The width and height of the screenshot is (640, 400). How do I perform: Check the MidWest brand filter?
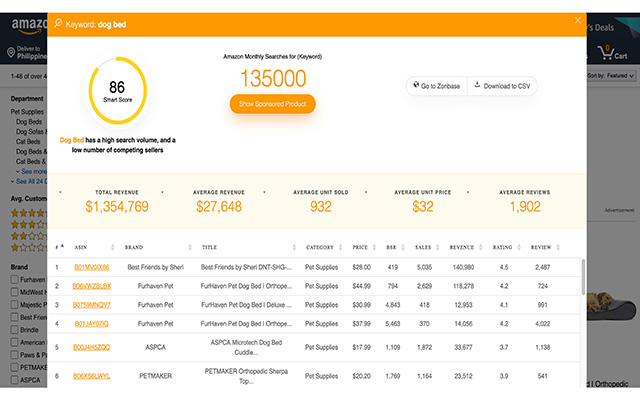[x=14, y=292]
